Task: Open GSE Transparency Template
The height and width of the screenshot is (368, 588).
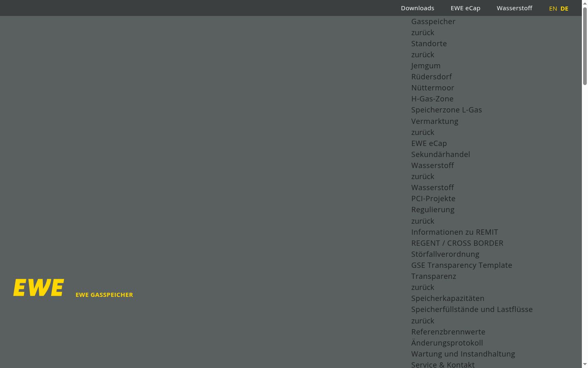Action: pyautogui.click(x=461, y=265)
